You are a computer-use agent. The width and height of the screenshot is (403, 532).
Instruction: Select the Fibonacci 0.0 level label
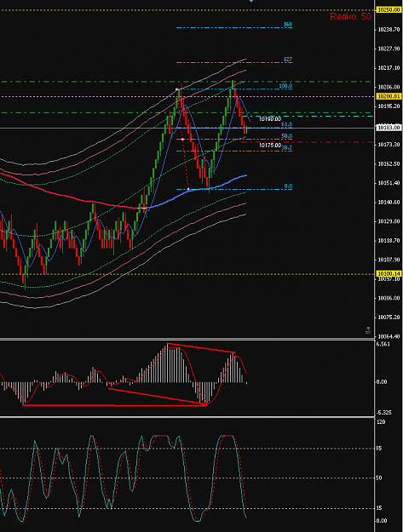click(288, 186)
